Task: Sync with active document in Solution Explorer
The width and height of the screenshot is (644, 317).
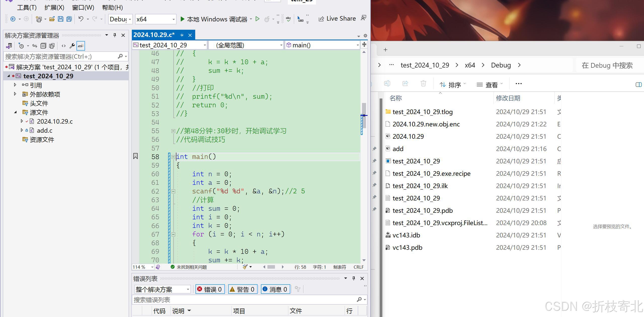Action: point(35,46)
